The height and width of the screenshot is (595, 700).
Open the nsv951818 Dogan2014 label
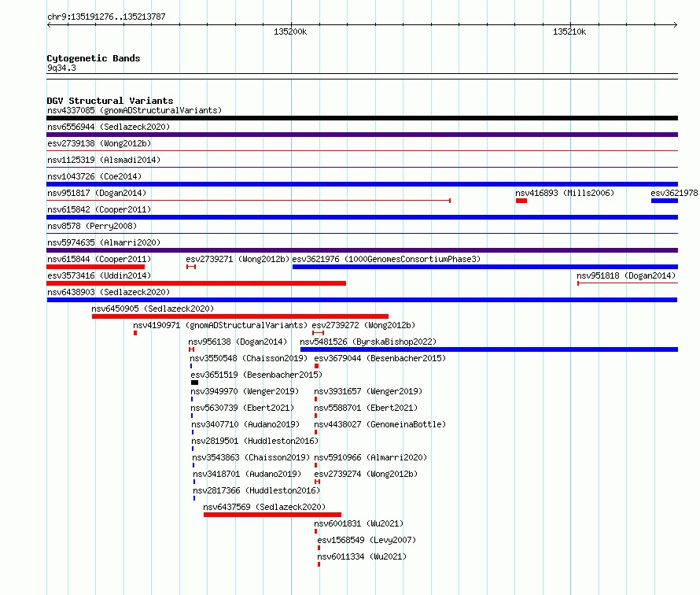coord(626,275)
